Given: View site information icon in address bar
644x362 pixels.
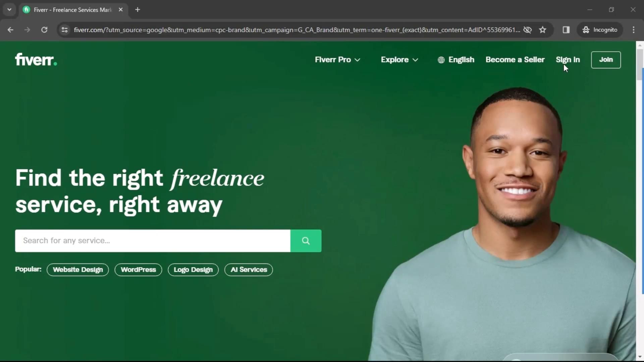Looking at the screenshot, I should (x=64, y=30).
